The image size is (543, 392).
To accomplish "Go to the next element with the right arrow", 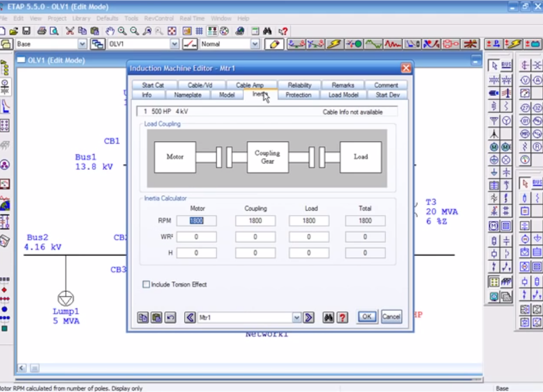I will (x=308, y=317).
